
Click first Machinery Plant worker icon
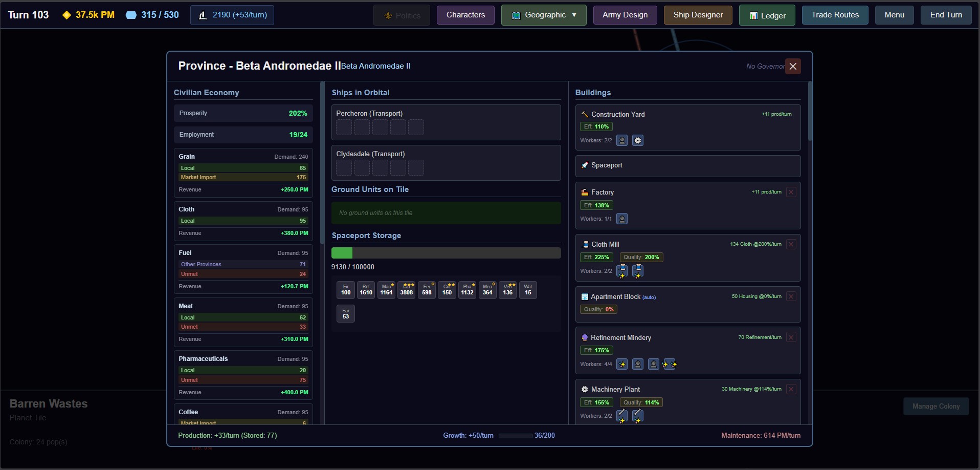pyautogui.click(x=622, y=416)
